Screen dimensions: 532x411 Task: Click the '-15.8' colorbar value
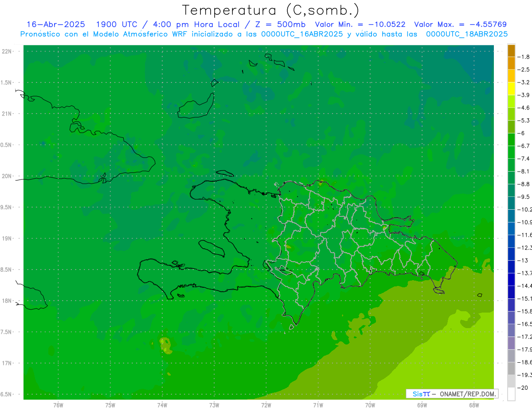tap(525, 311)
